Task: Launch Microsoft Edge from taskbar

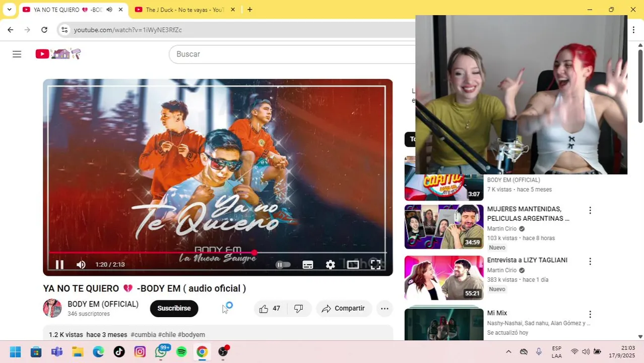Action: pos(98,352)
